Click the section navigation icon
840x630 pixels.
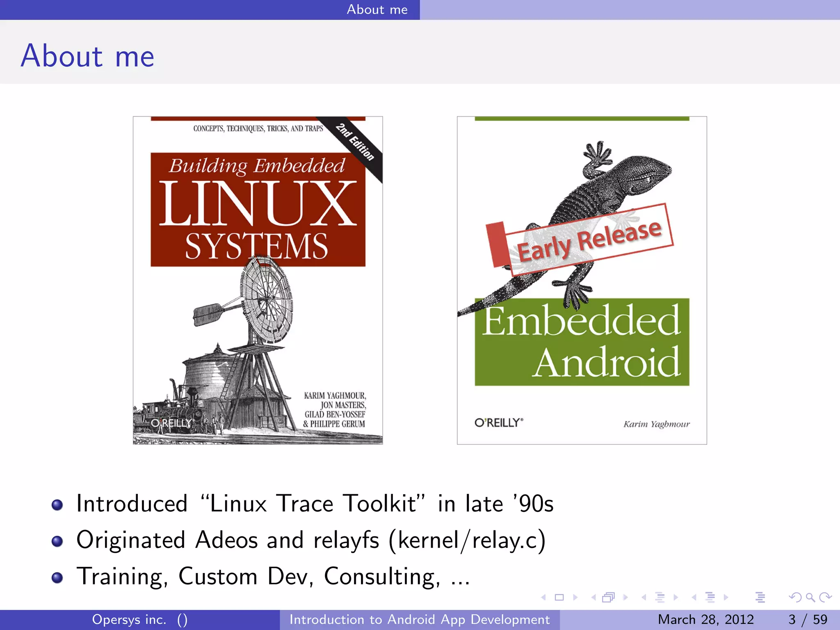[710, 598]
